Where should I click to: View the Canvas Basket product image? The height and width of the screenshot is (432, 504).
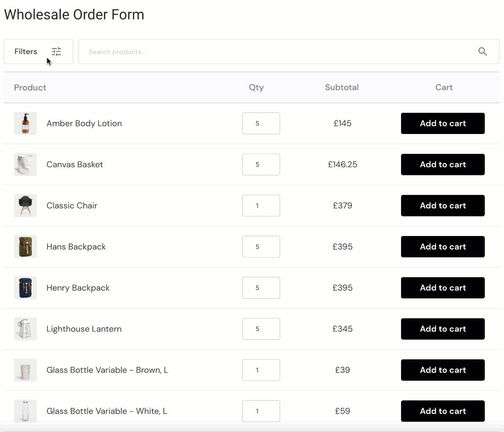coord(25,164)
